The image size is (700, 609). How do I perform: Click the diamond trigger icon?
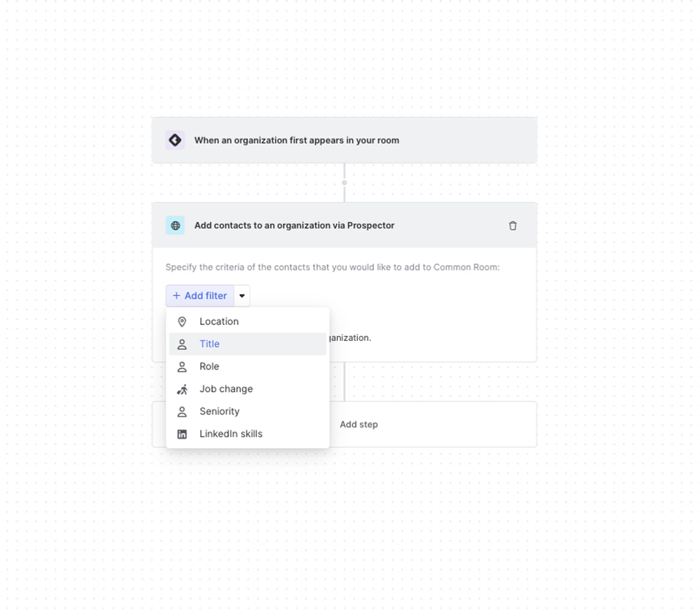[175, 140]
